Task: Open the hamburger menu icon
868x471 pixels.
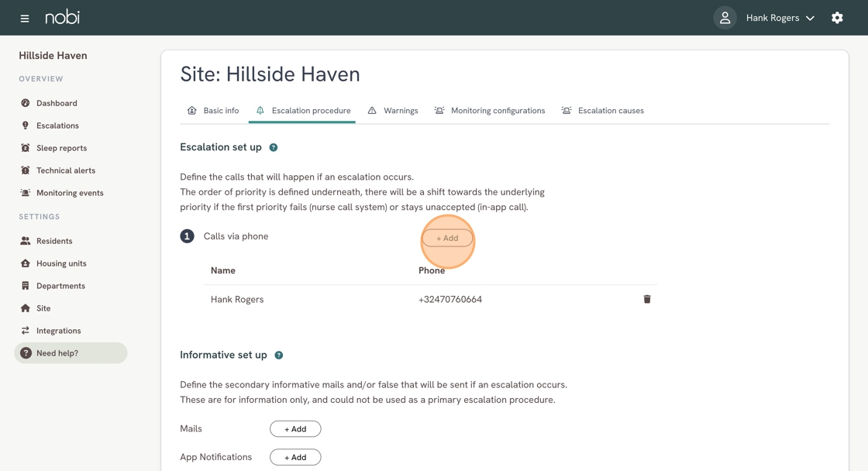Action: click(x=25, y=18)
